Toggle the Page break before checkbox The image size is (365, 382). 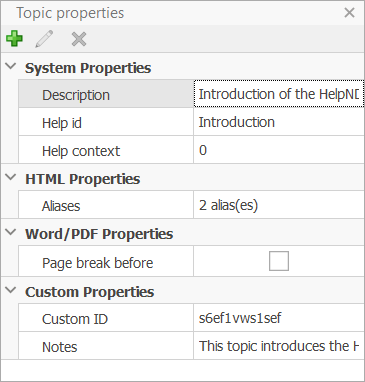(279, 261)
